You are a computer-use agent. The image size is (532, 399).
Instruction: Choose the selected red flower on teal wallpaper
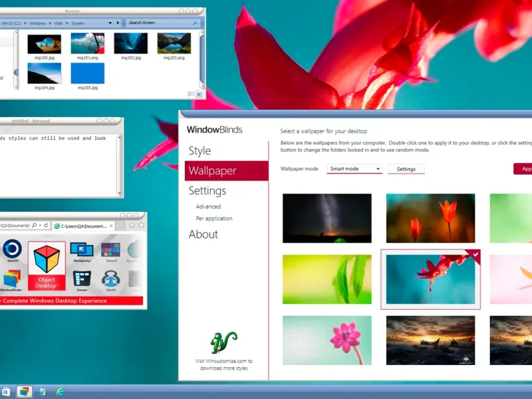coord(430,279)
